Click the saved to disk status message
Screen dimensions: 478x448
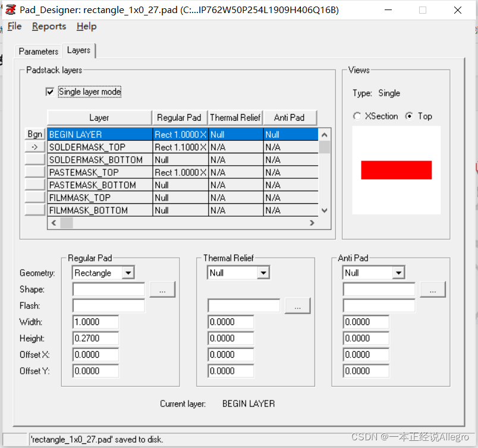(x=98, y=440)
